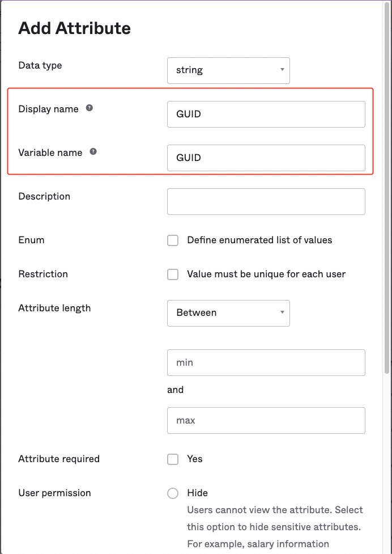Click the max length input
Screen dimensions: 392x554
(x=266, y=420)
